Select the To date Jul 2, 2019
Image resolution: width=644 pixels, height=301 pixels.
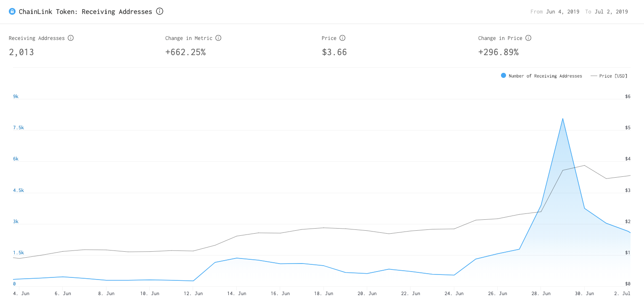click(x=611, y=12)
